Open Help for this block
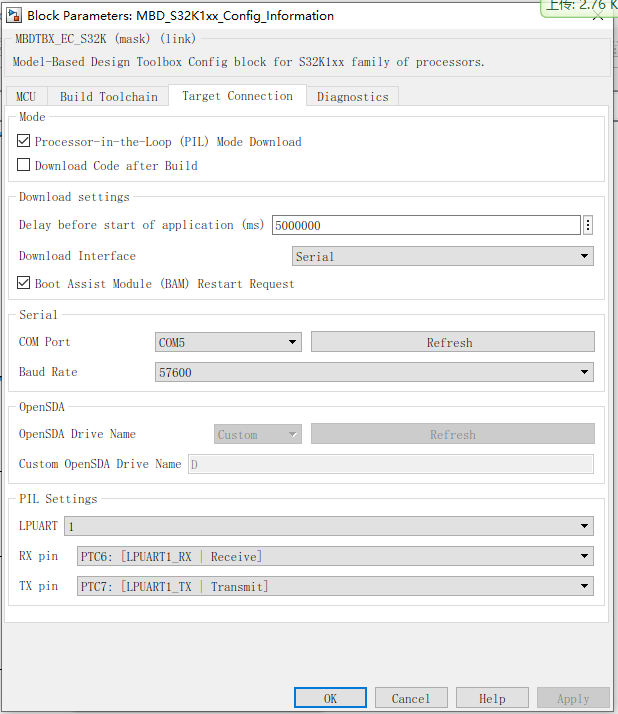The height and width of the screenshot is (714, 618). tap(492, 698)
